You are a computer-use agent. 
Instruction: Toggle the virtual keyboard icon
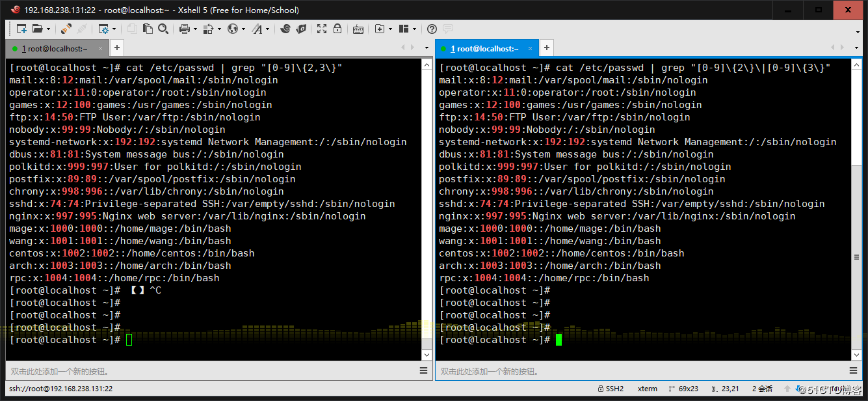(x=358, y=29)
